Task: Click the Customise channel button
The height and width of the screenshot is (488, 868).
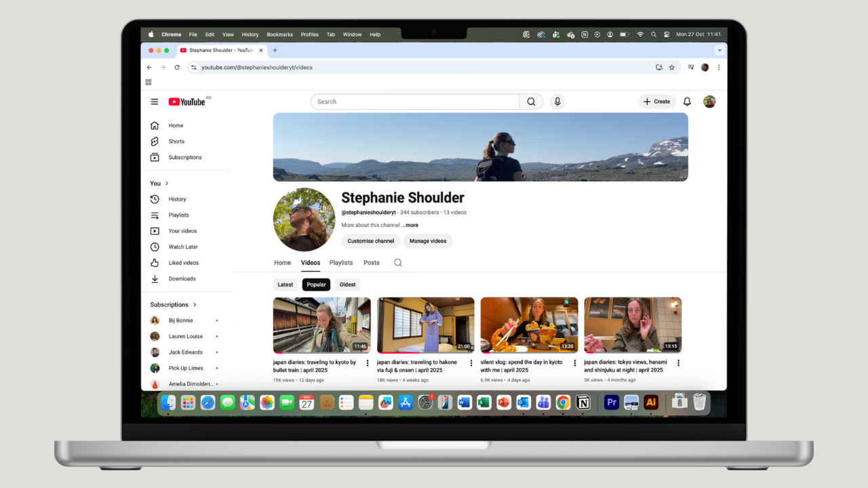Action: coord(371,241)
